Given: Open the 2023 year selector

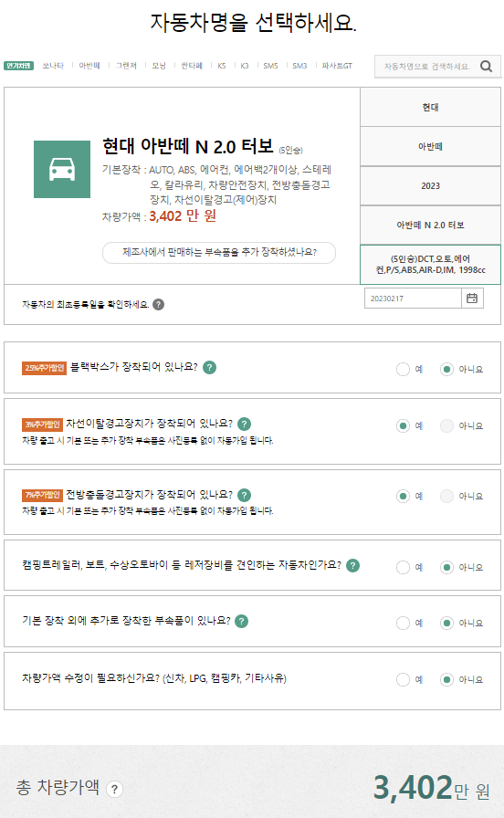Looking at the screenshot, I should point(430,185).
